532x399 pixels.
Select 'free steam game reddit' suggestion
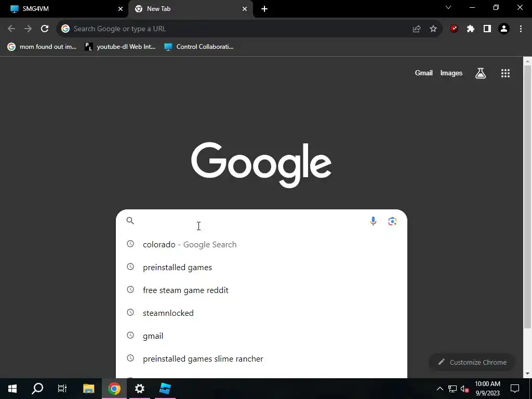[261, 290]
